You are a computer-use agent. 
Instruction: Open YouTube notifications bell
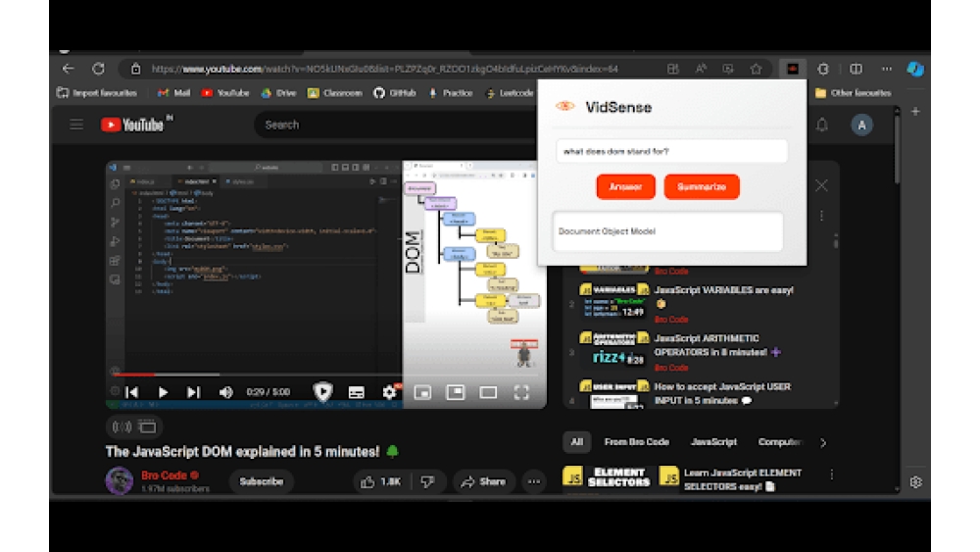point(822,125)
